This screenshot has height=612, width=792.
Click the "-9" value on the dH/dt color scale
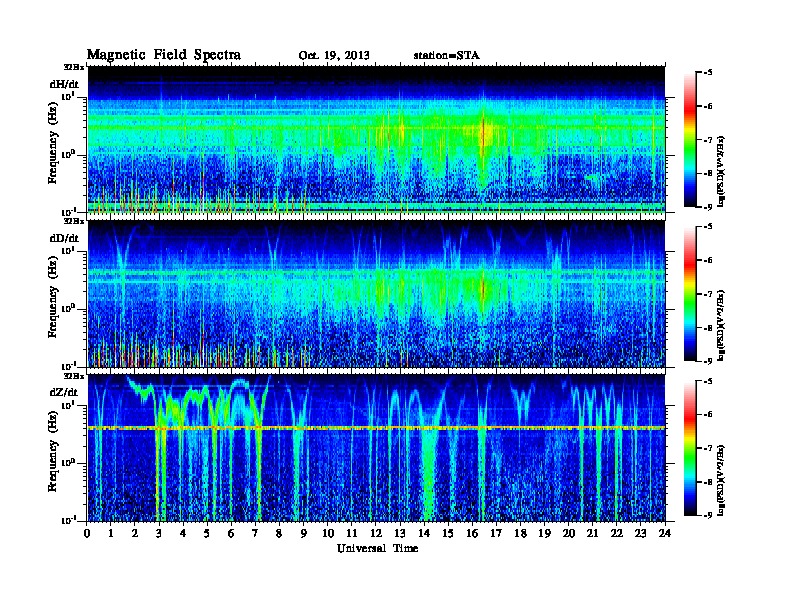[x=708, y=207]
